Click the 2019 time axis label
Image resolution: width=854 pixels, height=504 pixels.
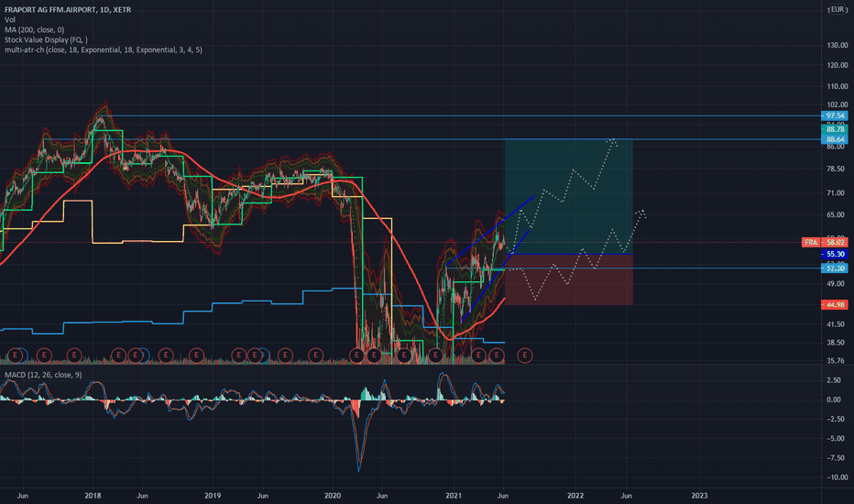tap(213, 496)
